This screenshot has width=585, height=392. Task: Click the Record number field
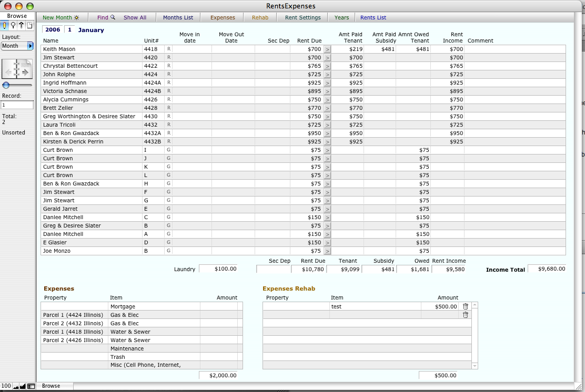coord(17,105)
